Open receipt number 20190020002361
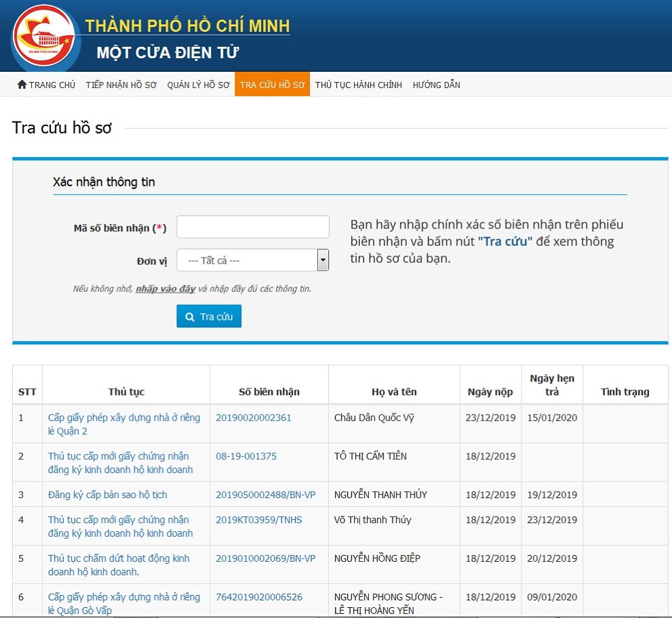Screen dimensions: 672x618 pos(253,417)
